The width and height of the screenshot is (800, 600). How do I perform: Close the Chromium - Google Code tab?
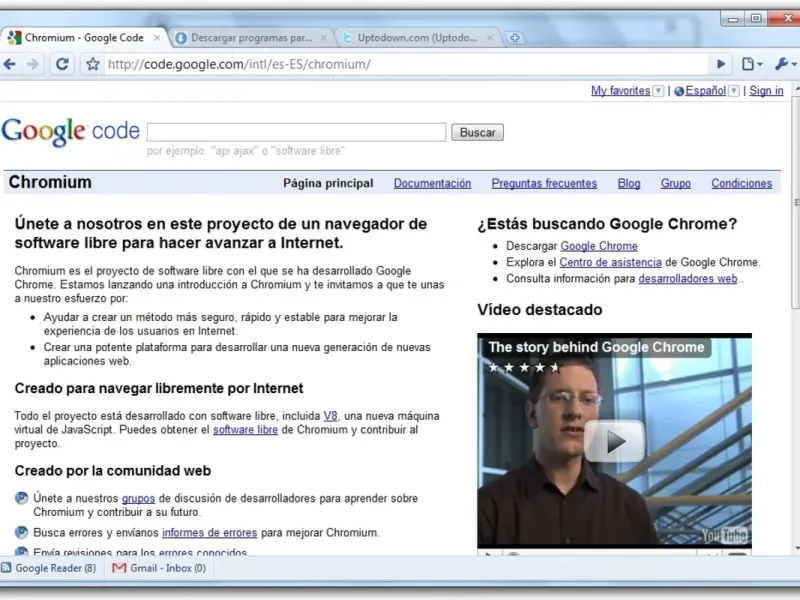tap(157, 38)
